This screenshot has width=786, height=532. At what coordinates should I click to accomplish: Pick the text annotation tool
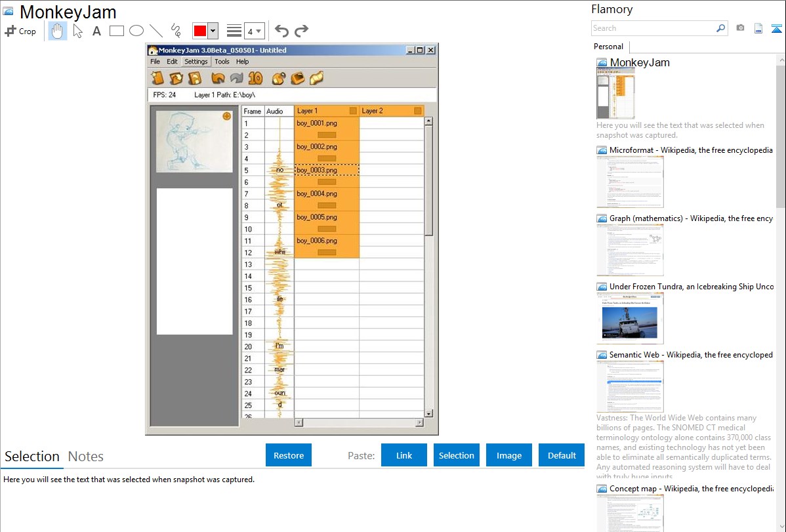pyautogui.click(x=96, y=31)
